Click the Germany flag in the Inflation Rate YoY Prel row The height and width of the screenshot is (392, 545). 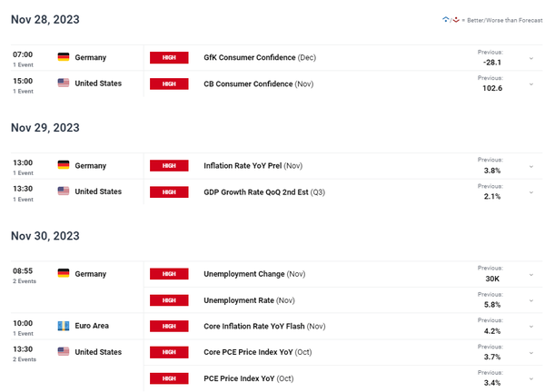[64, 165]
